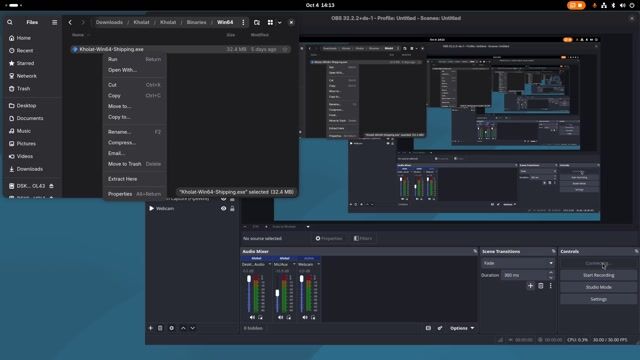Open the search icon in Files
The width and height of the screenshot is (640, 360).
pyautogui.click(x=10, y=22)
